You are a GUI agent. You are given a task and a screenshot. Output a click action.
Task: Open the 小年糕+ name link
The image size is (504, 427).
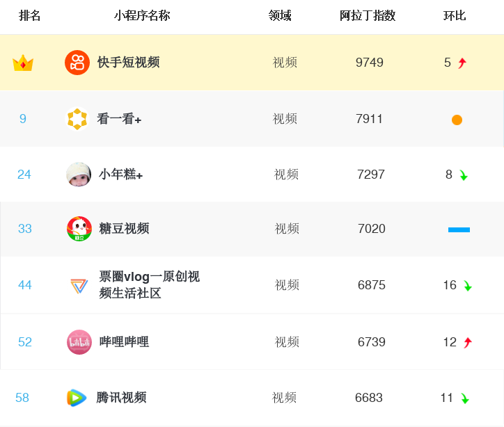120,175
